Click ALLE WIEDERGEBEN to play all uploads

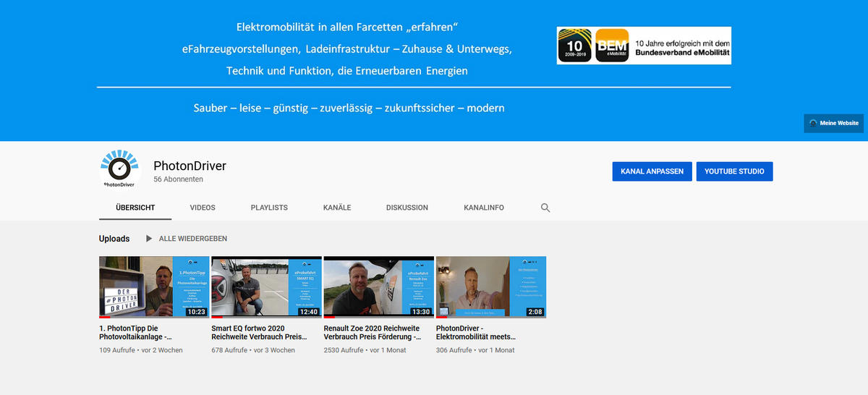coord(193,239)
